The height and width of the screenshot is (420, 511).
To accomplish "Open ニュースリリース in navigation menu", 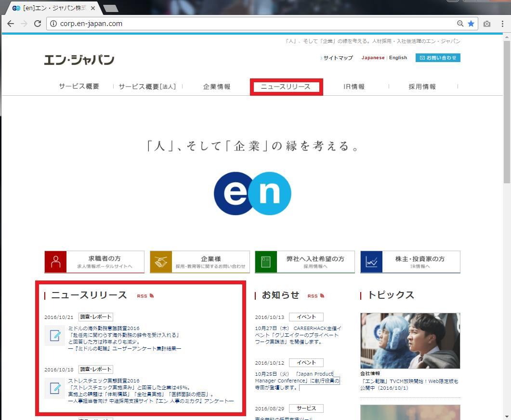I will 286,87.
